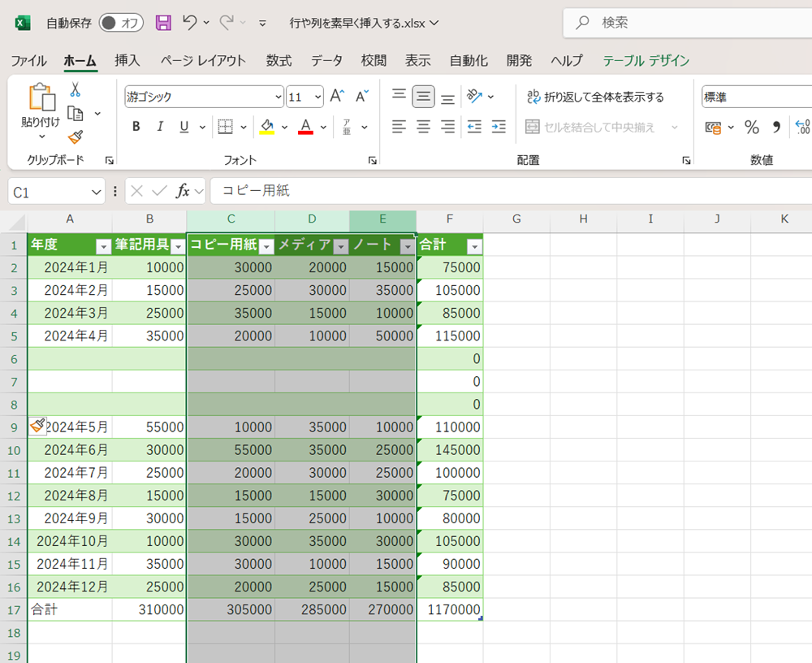Open filter dropdown on 筆記用具 header
812x663 pixels.
[178, 247]
